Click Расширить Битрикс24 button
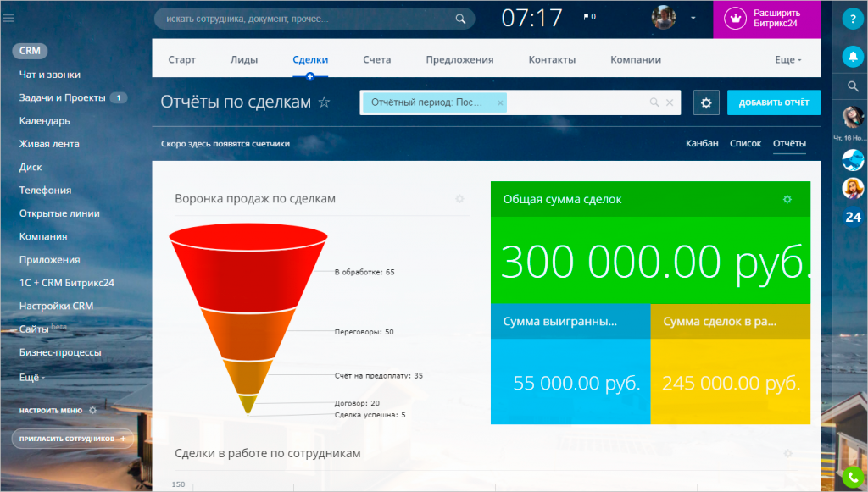 point(766,19)
